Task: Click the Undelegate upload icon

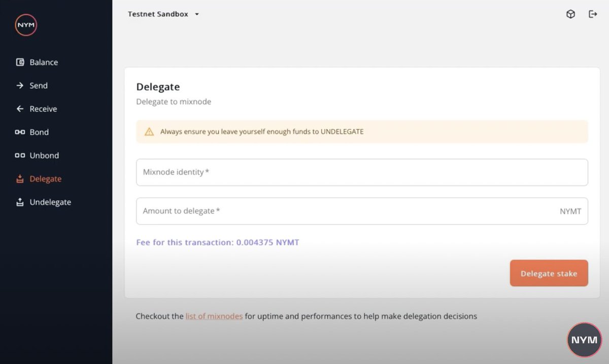Action: pos(20,202)
